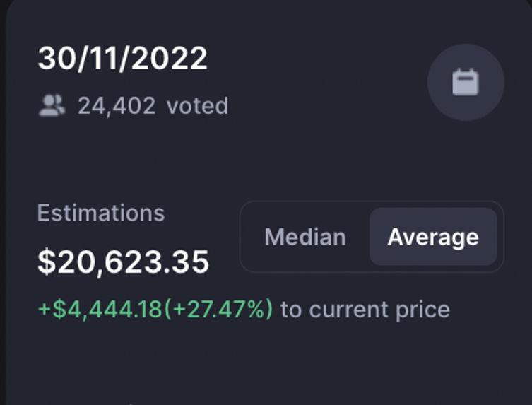This screenshot has width=532, height=405.
Task: Click the (+27.47%) percentage change
Action: point(218,309)
